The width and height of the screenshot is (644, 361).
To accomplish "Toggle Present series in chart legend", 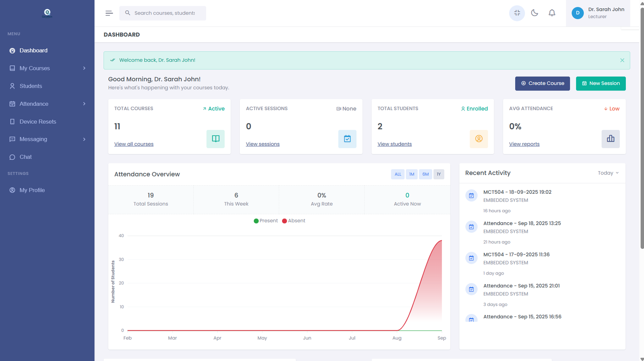I will point(266,221).
